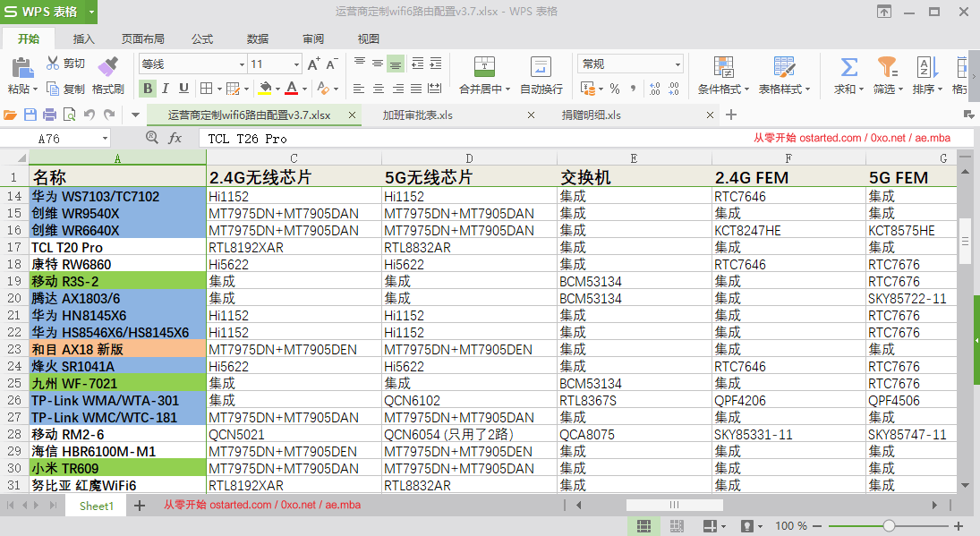Switch to 捐赠明细.xls document tab
Screen dimensions: 980x536
coord(592,115)
